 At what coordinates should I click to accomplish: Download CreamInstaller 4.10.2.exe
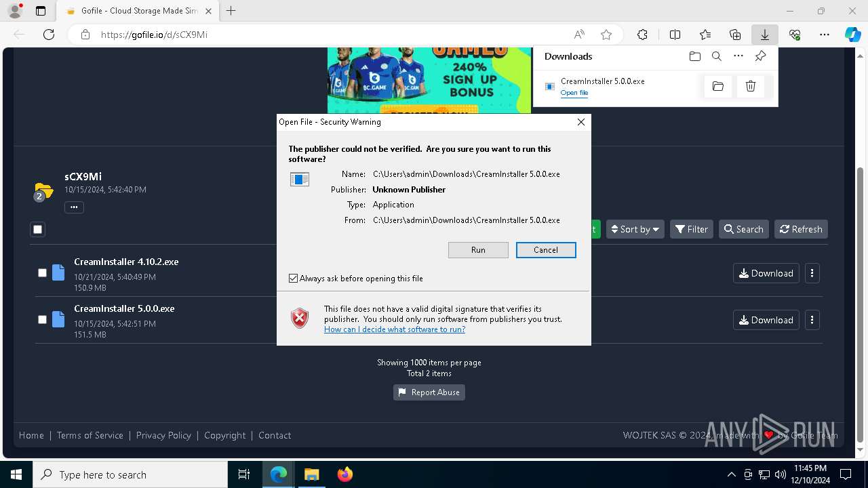766,273
